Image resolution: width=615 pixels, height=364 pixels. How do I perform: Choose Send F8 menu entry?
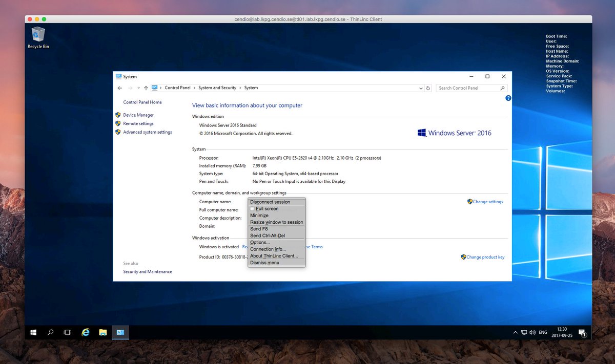click(277, 229)
